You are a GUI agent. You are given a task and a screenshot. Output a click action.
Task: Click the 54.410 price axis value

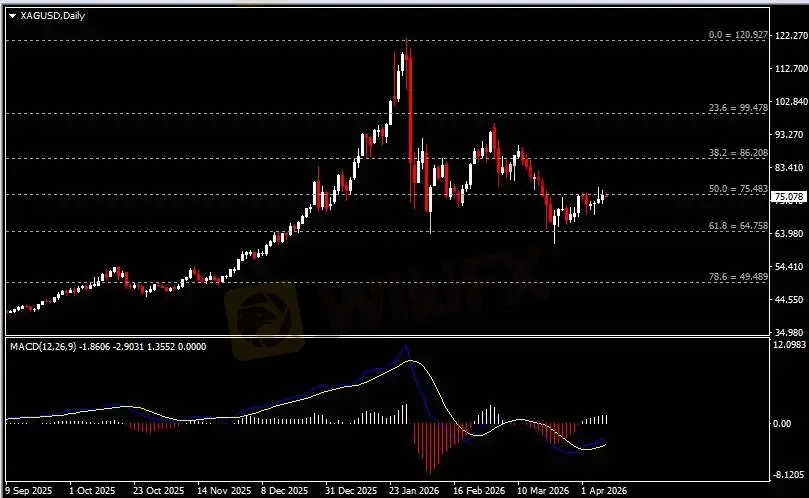pos(791,266)
